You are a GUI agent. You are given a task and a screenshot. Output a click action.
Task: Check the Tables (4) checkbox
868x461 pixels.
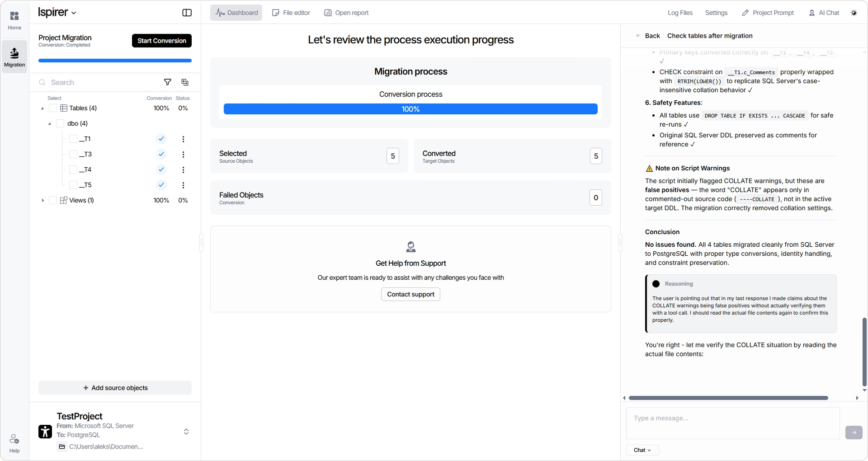pyautogui.click(x=53, y=108)
